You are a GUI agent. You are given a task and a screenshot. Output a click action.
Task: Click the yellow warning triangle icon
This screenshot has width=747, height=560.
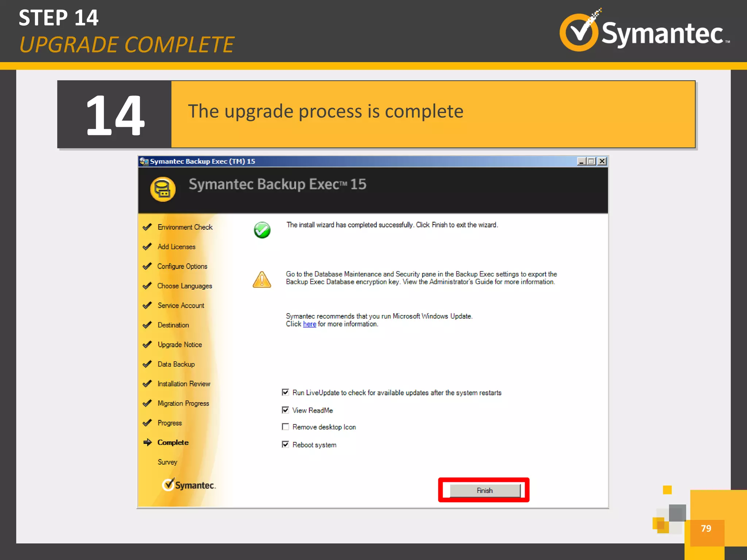coord(262,280)
